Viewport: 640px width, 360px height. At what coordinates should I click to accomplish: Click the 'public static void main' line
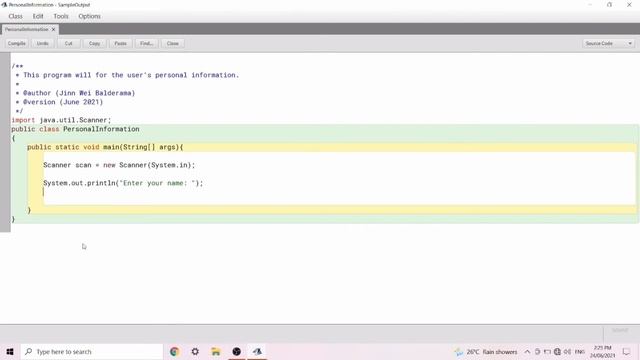(x=105, y=147)
